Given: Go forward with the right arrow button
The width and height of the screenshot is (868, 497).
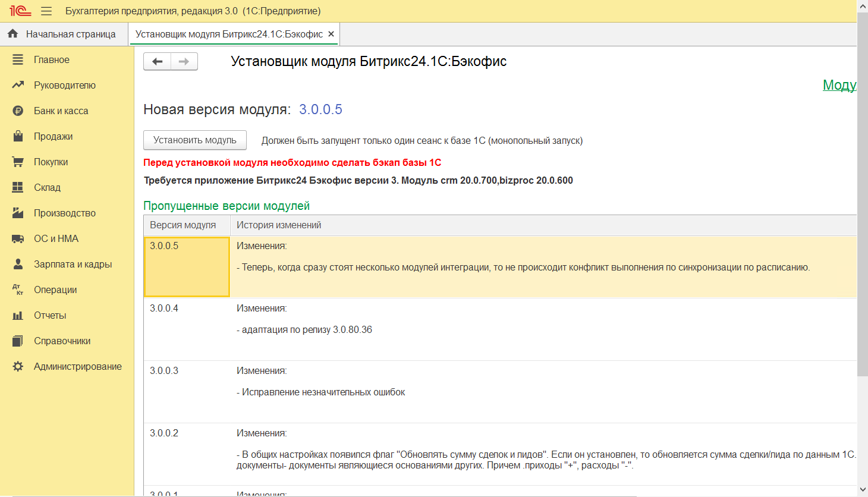Looking at the screenshot, I should click(x=184, y=61).
